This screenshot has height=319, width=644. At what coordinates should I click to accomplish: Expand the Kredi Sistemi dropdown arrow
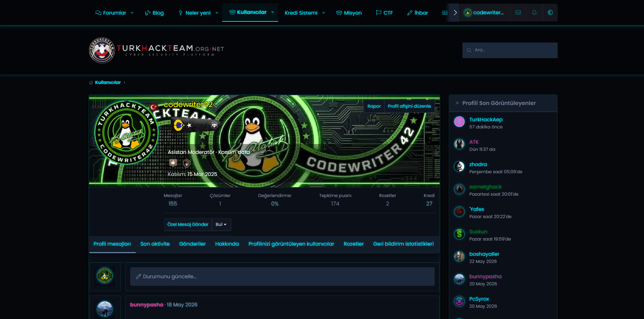(323, 13)
